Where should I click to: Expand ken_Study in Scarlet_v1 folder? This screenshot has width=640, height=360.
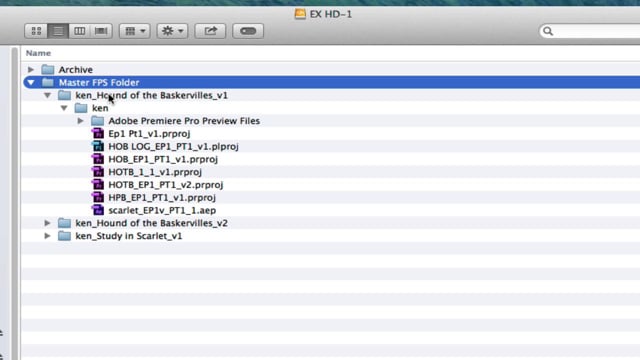tap(47, 236)
